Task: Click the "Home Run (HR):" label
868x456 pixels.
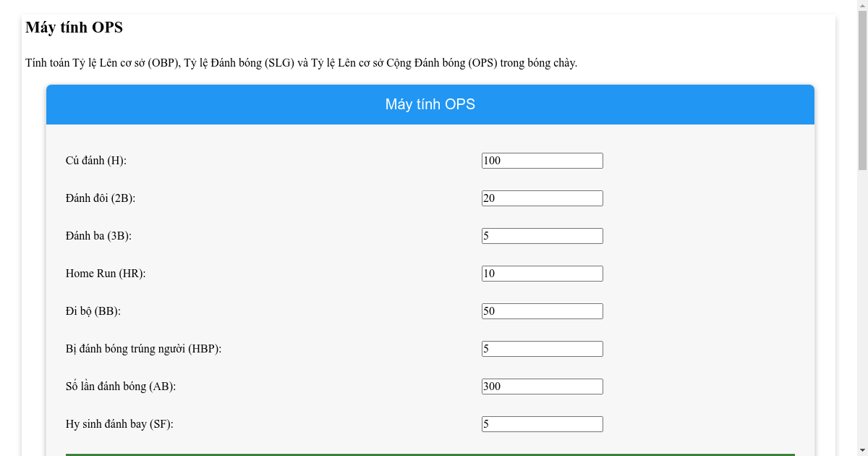Action: tap(106, 274)
